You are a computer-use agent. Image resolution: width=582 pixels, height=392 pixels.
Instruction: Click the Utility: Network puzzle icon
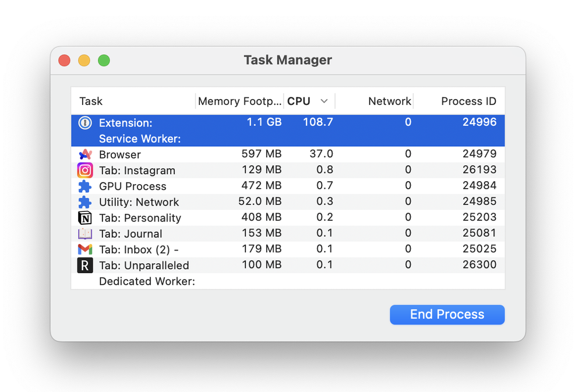[x=85, y=202]
